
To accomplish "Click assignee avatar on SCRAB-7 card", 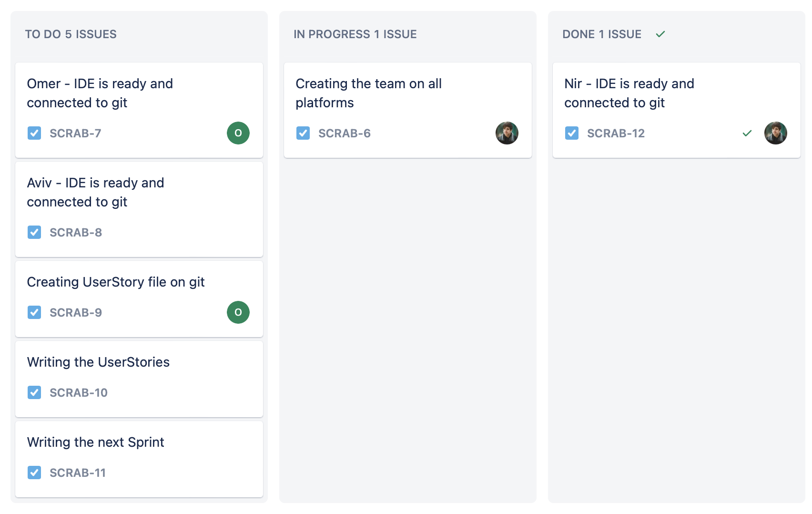I will click(x=238, y=133).
